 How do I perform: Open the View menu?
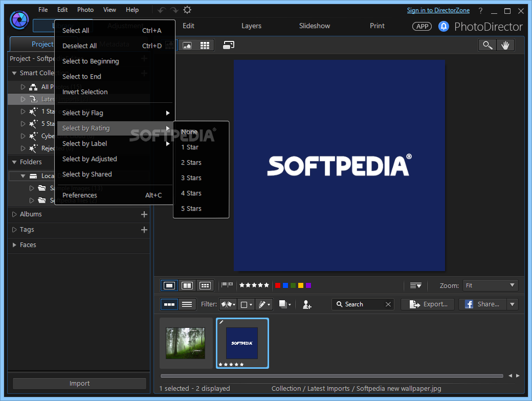[109, 10]
